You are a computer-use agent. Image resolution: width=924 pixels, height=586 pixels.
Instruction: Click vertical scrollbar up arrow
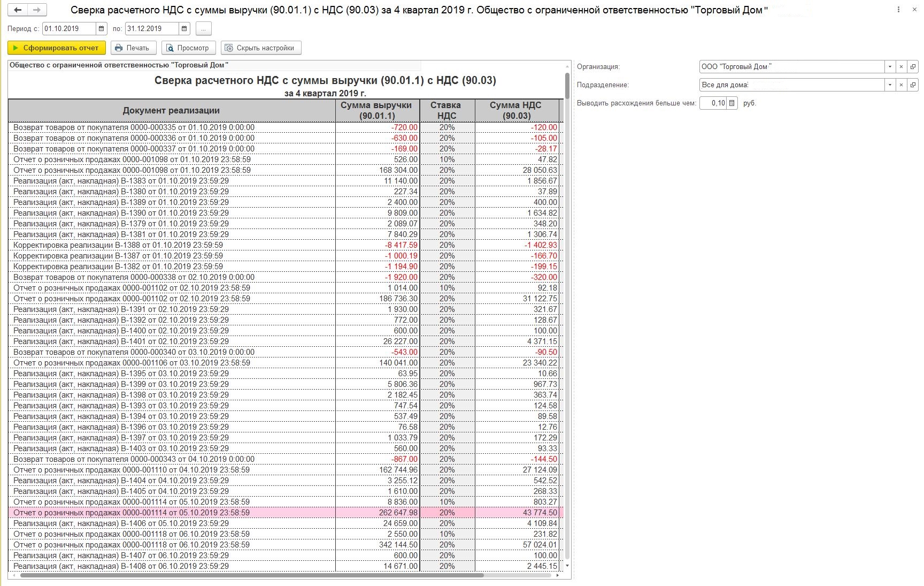tap(567, 66)
